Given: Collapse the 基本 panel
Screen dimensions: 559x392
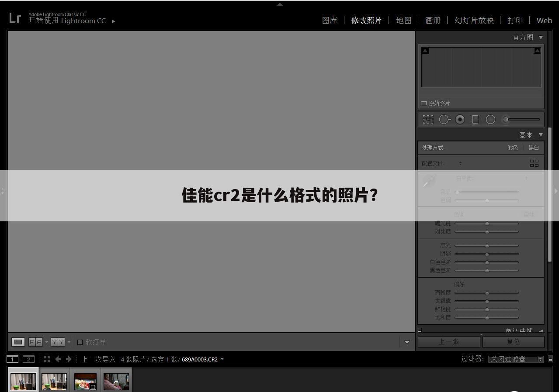Looking at the screenshot, I should click(541, 135).
